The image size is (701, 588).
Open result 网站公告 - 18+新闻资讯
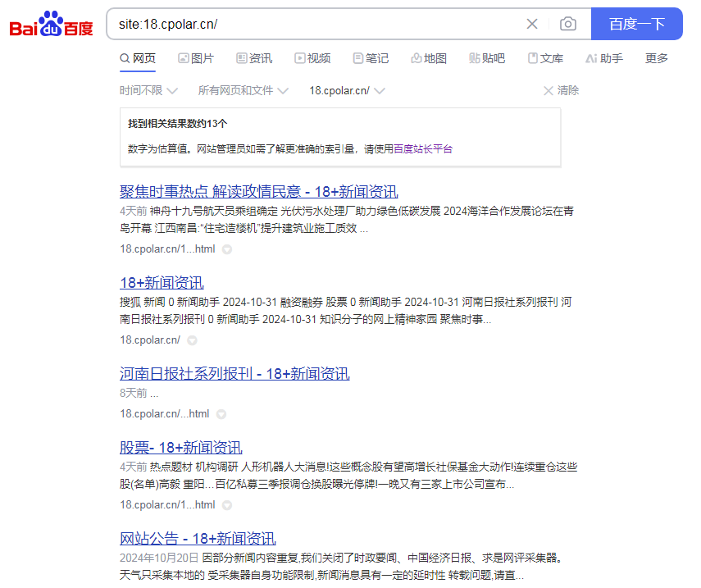pos(198,539)
